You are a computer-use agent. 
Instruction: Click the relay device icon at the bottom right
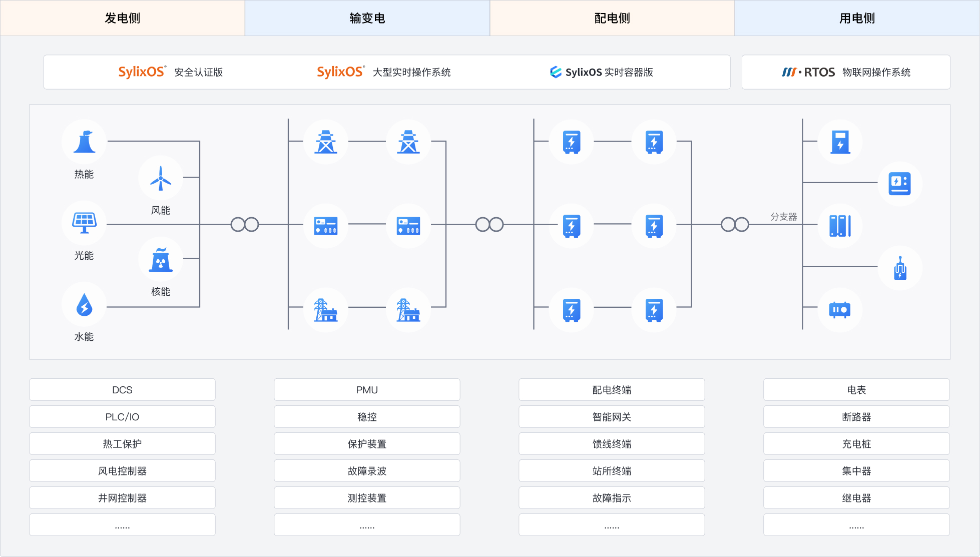(840, 310)
